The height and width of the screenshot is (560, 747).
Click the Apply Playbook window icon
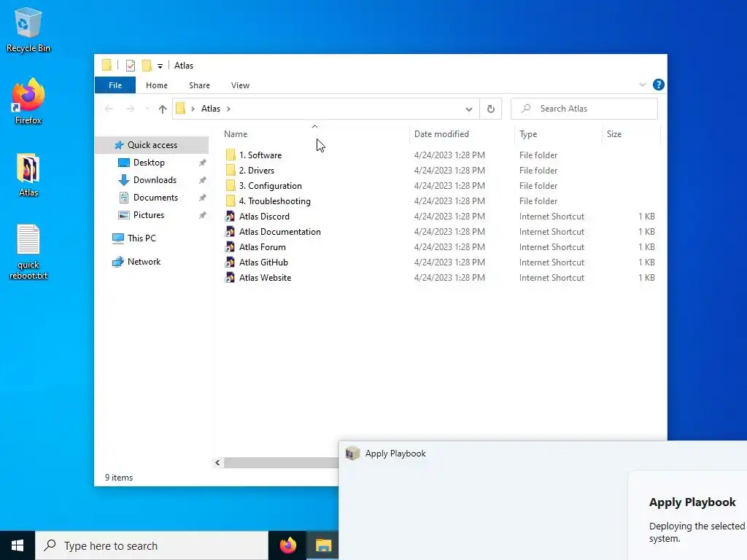[x=352, y=454]
